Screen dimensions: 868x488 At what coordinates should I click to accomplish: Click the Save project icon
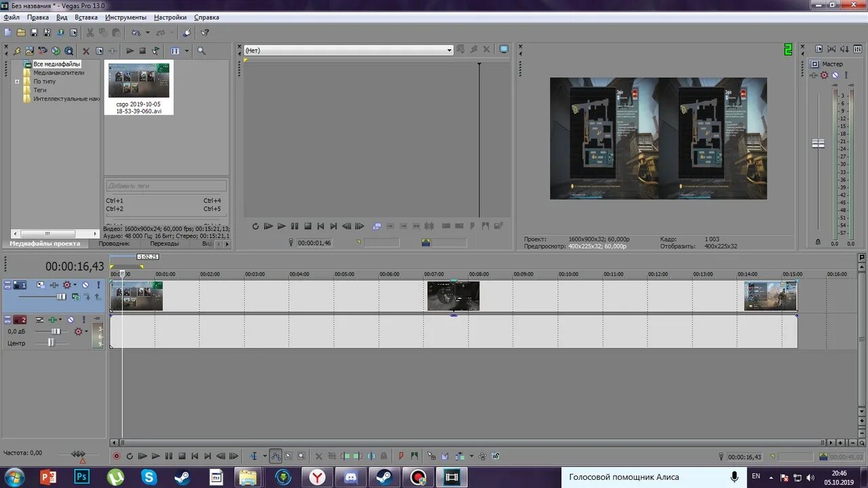coord(34,33)
